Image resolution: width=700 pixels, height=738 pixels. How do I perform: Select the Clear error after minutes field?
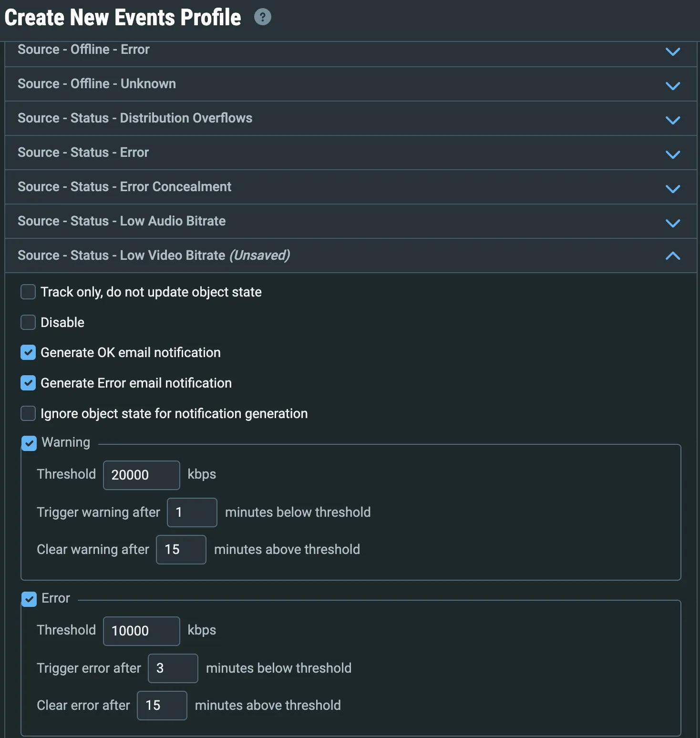click(162, 706)
